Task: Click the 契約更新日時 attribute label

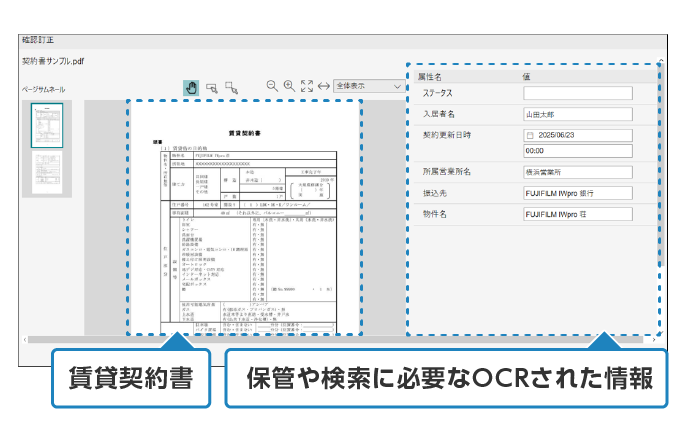Action: [447, 135]
